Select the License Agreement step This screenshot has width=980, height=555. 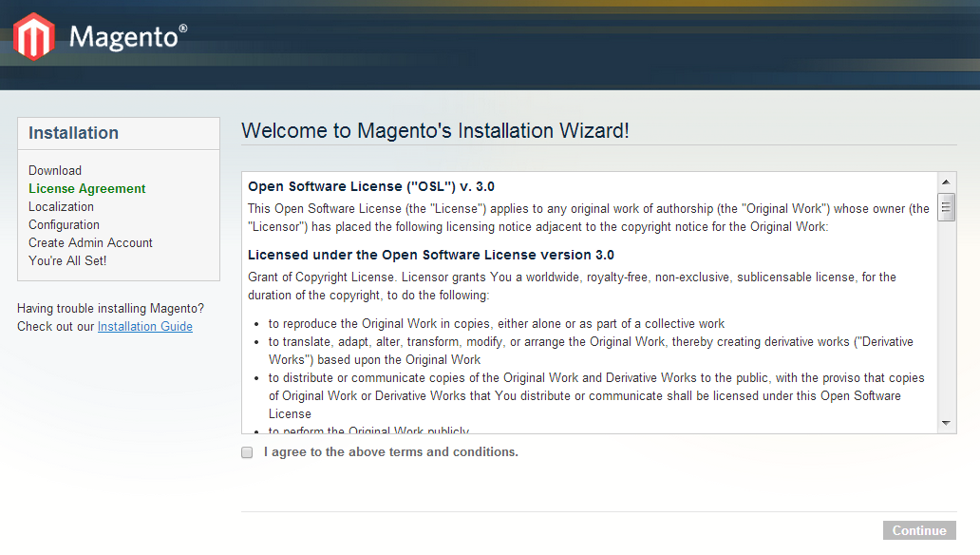coord(86,189)
